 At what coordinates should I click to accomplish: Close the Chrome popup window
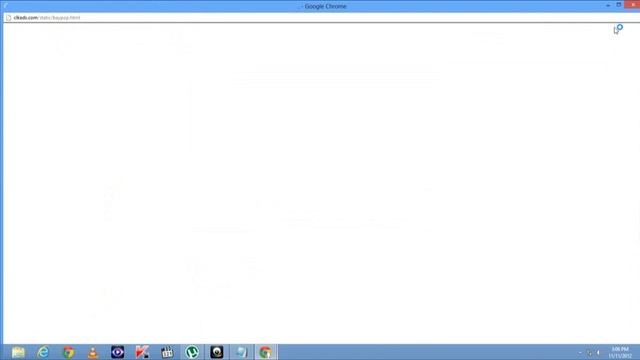[x=633, y=4]
